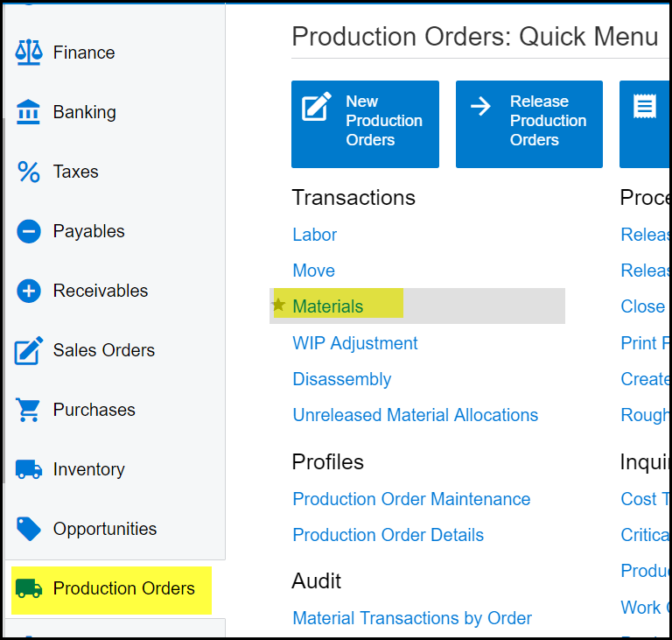Open Production Order Maintenance profile
Viewport: 672px width, 640px height.
411,499
